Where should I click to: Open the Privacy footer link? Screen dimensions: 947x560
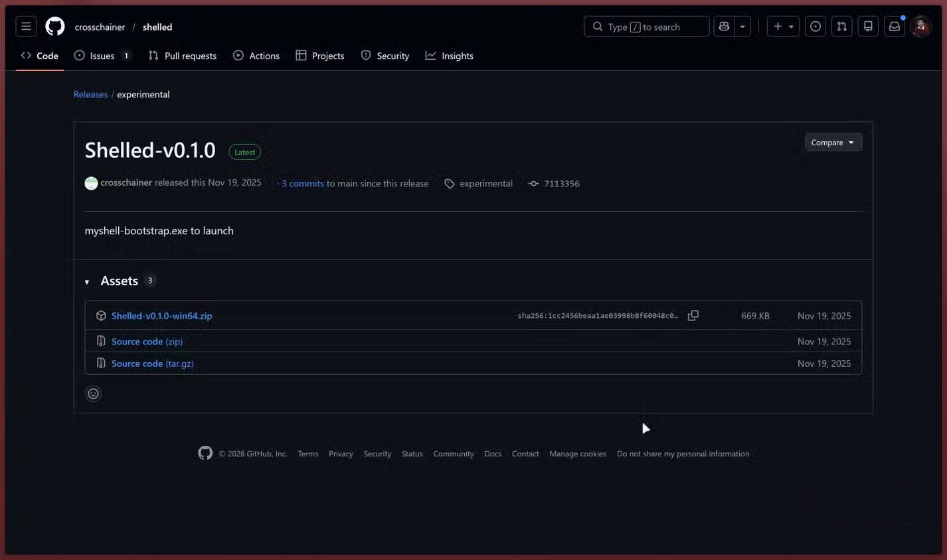[341, 454]
